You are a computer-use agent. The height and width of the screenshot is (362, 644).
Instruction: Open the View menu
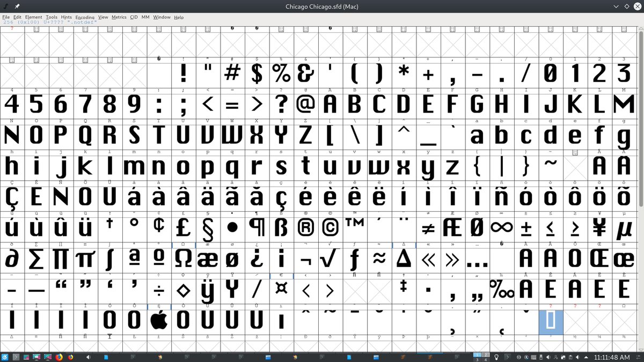click(x=103, y=17)
